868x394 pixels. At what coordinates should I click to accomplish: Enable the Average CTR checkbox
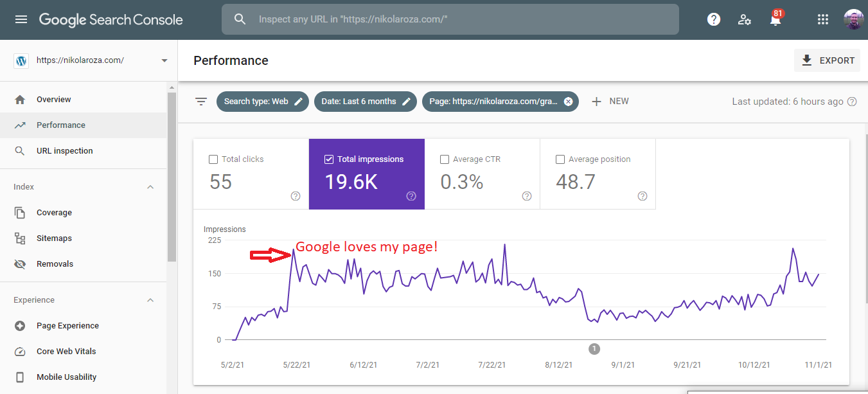click(x=445, y=159)
